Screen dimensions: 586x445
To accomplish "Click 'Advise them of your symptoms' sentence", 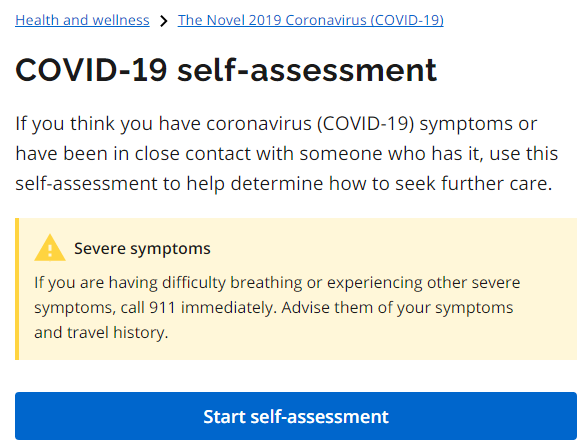I will coord(397,308).
